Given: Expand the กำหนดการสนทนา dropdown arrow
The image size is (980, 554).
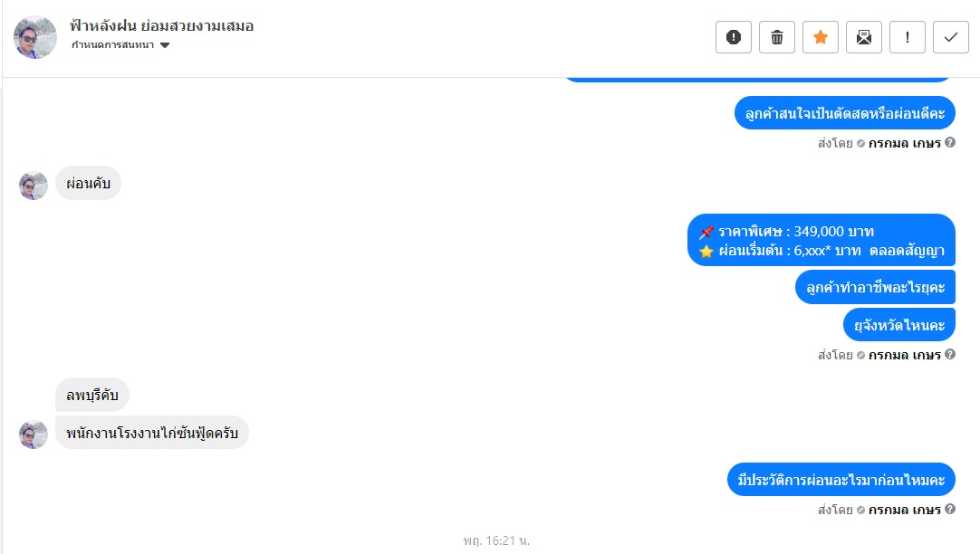Looking at the screenshot, I should (x=165, y=45).
